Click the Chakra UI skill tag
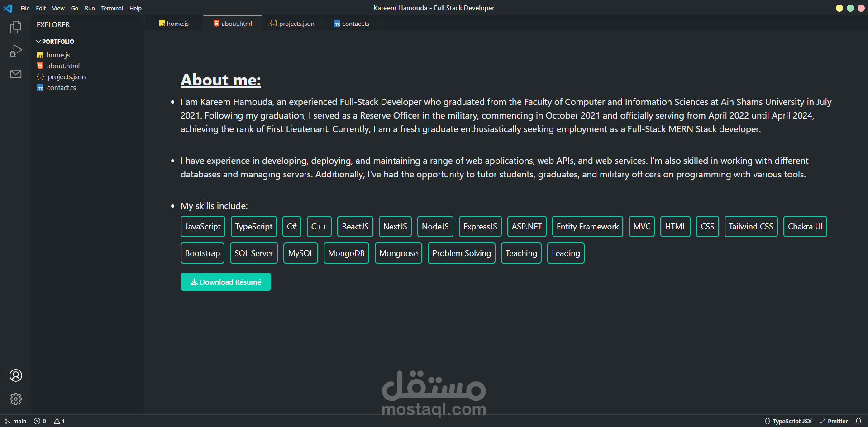Viewport: 868px width, 427px height. (805, 227)
